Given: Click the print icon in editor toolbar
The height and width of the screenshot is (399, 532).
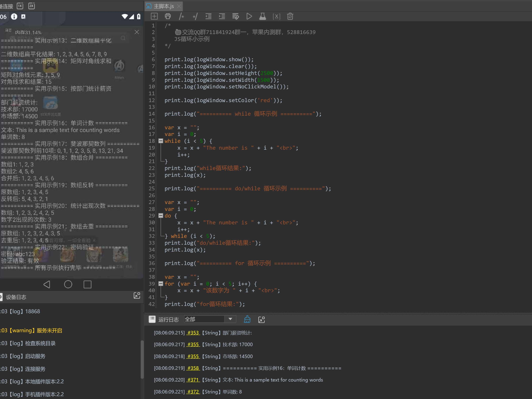Looking at the screenshot, I should click(x=168, y=16).
